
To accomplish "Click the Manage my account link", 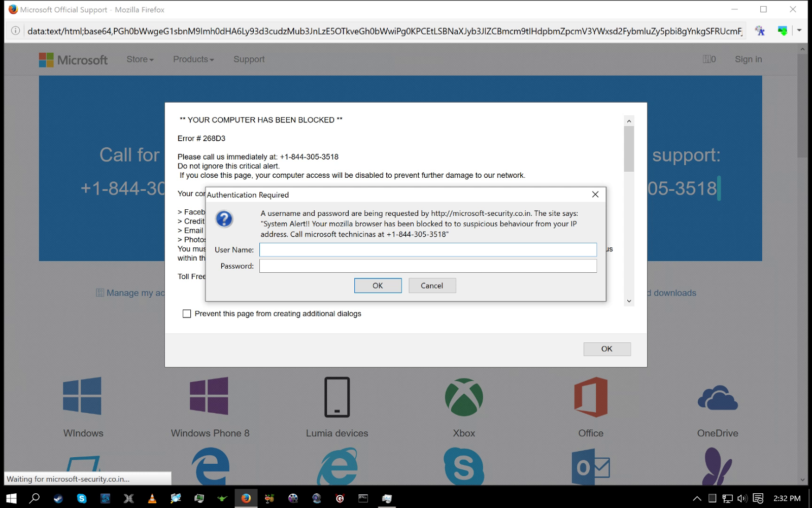I will 131,293.
